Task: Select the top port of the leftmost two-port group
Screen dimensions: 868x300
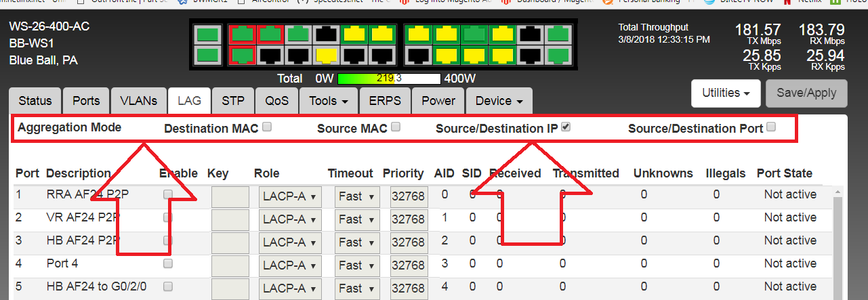Action: pos(207,33)
